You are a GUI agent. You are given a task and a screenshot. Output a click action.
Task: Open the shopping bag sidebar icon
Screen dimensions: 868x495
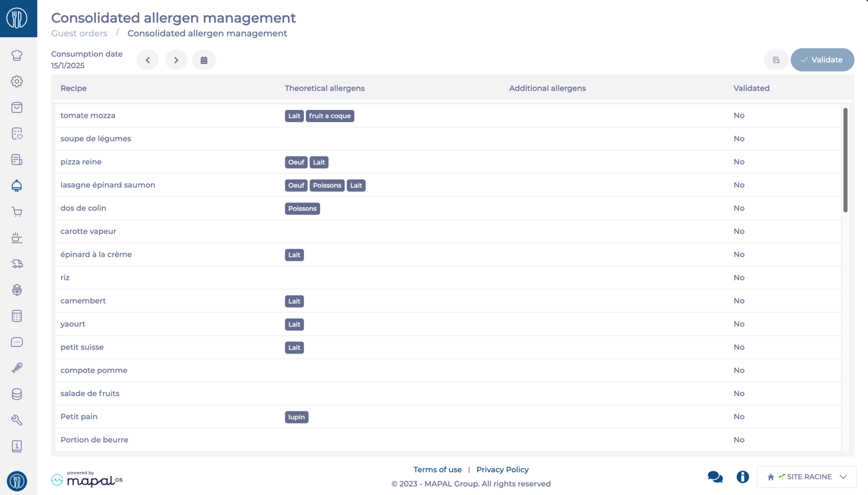pyautogui.click(x=17, y=107)
